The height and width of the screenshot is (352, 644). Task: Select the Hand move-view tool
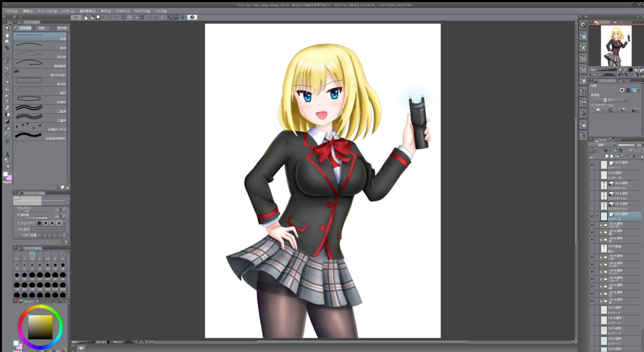click(x=7, y=34)
